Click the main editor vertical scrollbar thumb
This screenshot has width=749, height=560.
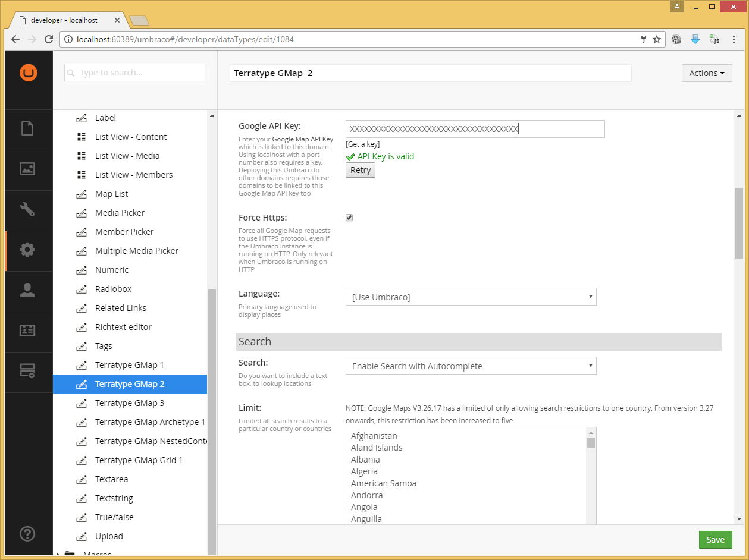(x=739, y=223)
